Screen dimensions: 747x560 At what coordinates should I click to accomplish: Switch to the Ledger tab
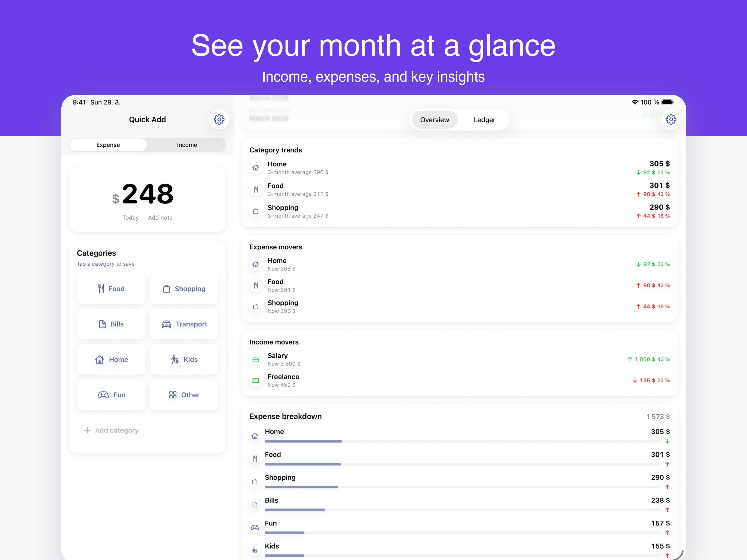coord(484,120)
